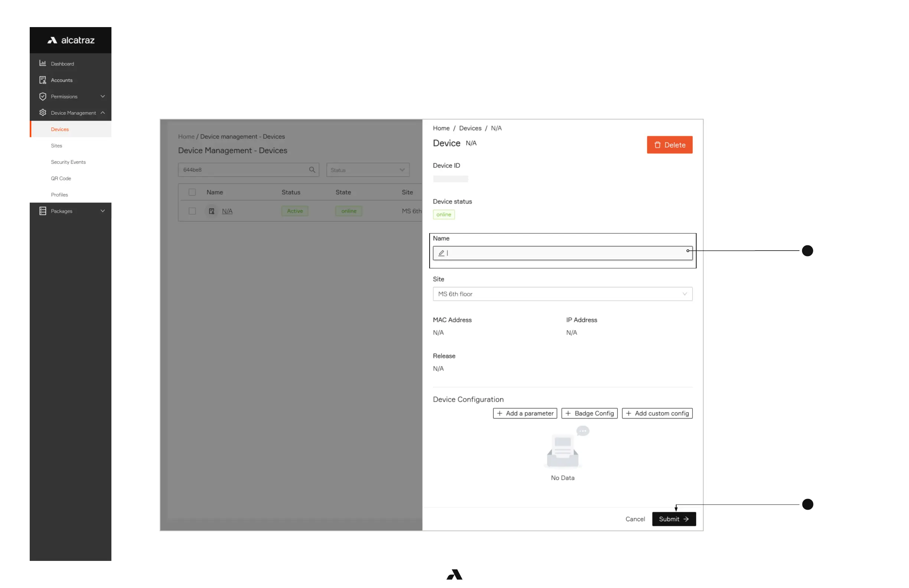Viewport: 909px width, 588px height.
Task: Click the Dashboard chart icon
Action: [42, 63]
